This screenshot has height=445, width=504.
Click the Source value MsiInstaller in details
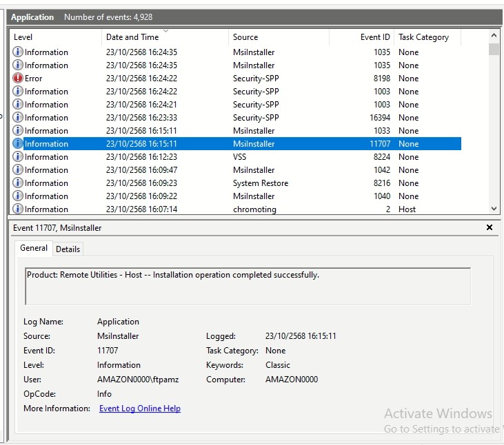click(x=118, y=336)
